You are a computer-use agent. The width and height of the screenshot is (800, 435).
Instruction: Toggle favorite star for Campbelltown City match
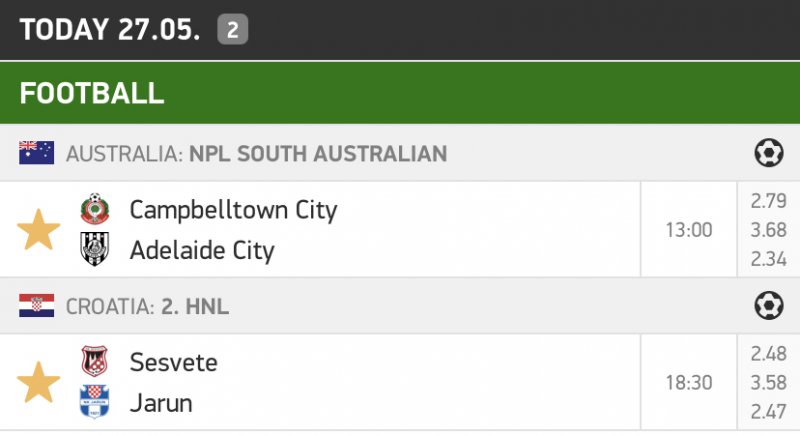point(39,230)
